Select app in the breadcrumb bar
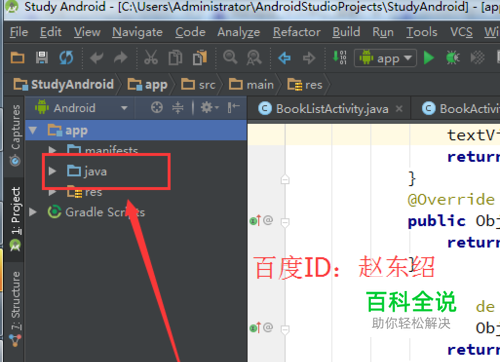500x362 pixels. pos(147,85)
